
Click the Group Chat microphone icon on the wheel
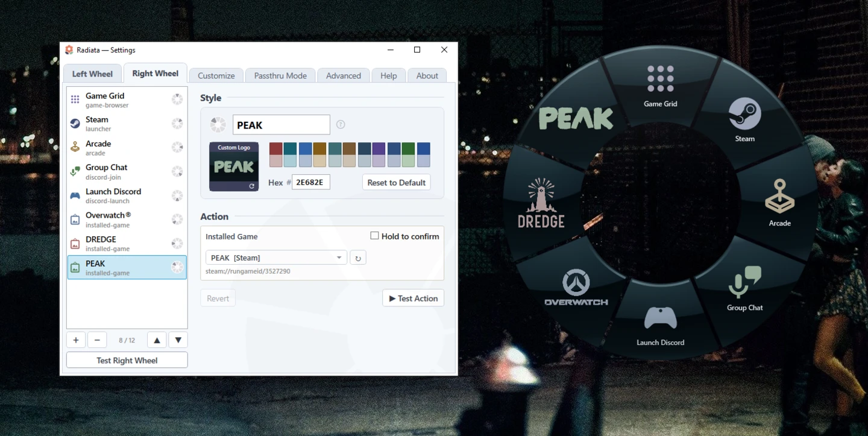[x=744, y=282]
